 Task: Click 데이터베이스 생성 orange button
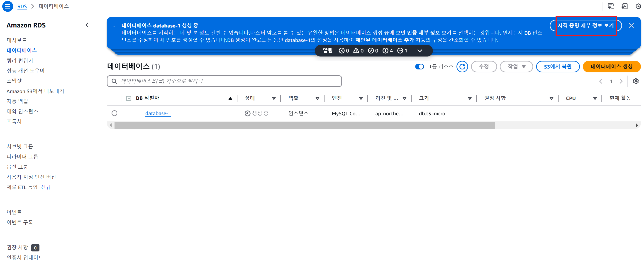611,66
